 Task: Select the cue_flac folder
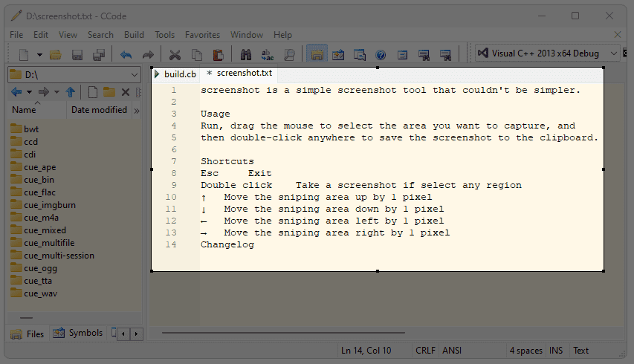coord(33,192)
